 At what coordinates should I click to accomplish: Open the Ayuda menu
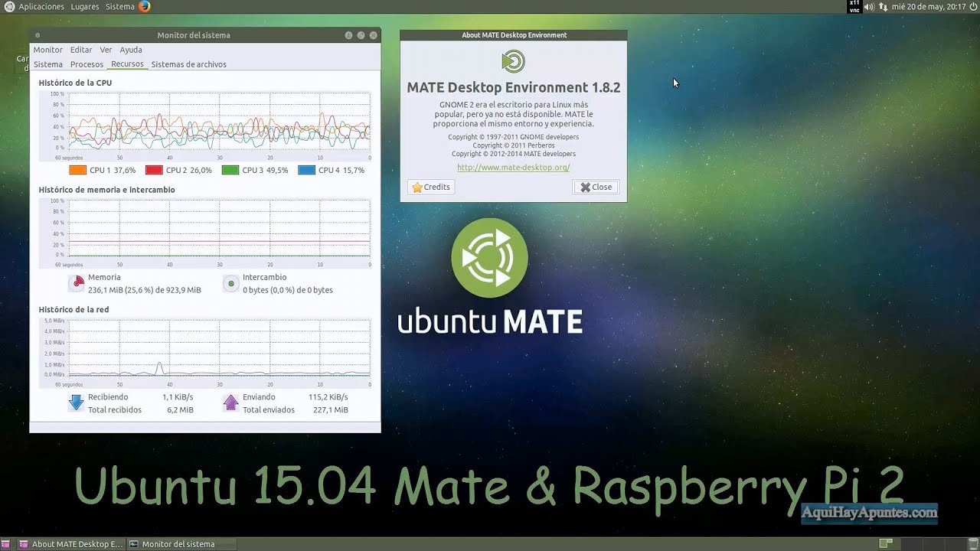tap(131, 50)
